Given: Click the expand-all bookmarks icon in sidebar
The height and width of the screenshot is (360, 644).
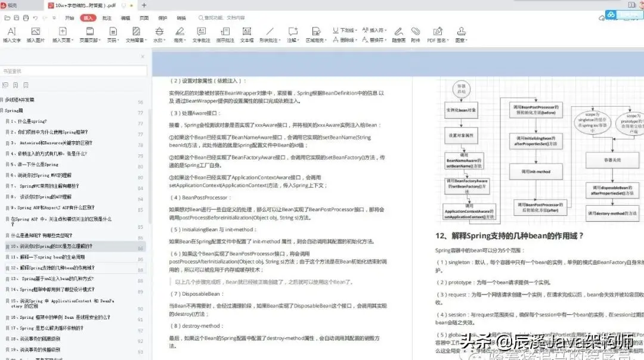Looking at the screenshot, I should 5,85.
